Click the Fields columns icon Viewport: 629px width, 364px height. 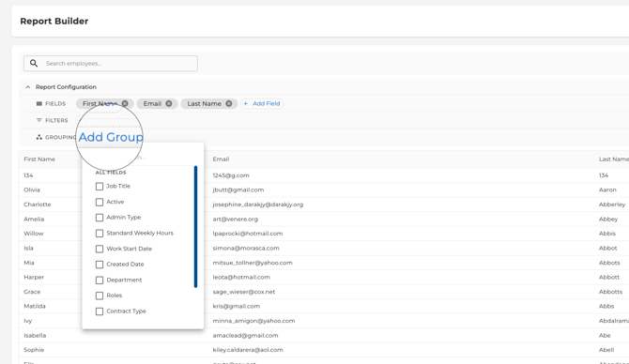pyautogui.click(x=38, y=103)
